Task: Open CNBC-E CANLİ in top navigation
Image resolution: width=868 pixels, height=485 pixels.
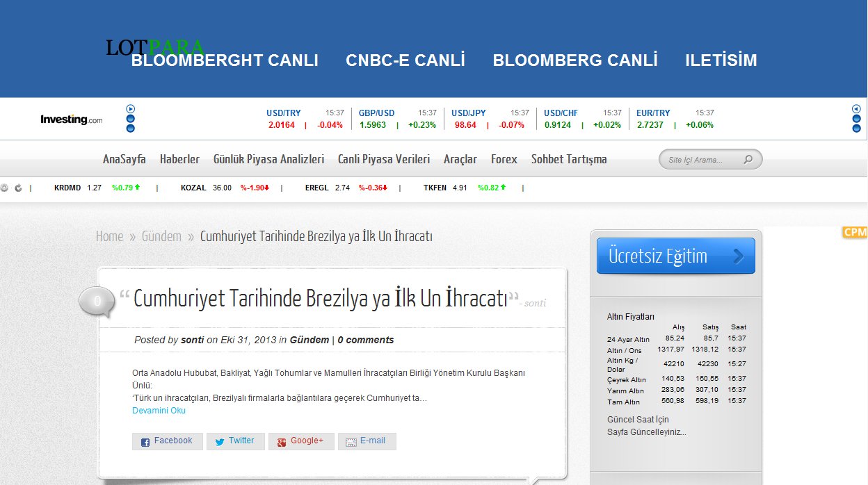Action: (x=405, y=60)
